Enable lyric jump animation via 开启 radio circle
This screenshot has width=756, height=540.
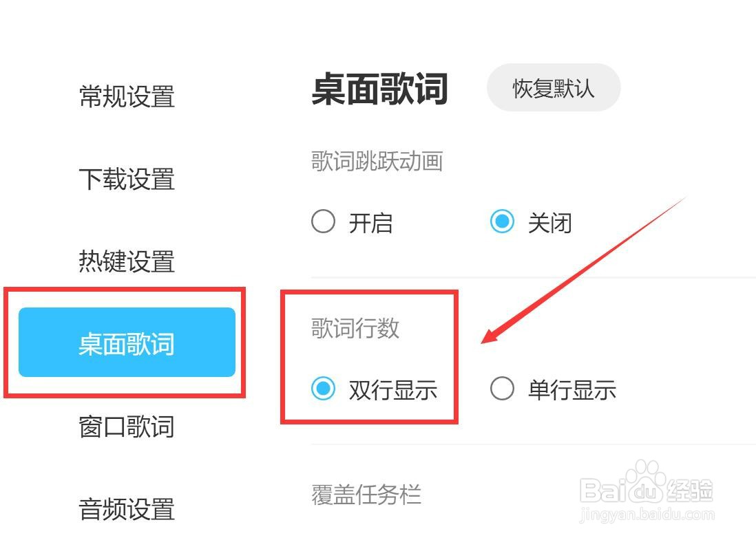[x=323, y=222]
